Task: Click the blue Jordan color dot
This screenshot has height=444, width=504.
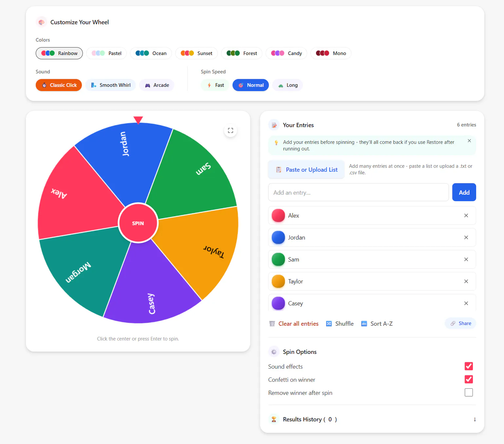Action: click(x=278, y=237)
